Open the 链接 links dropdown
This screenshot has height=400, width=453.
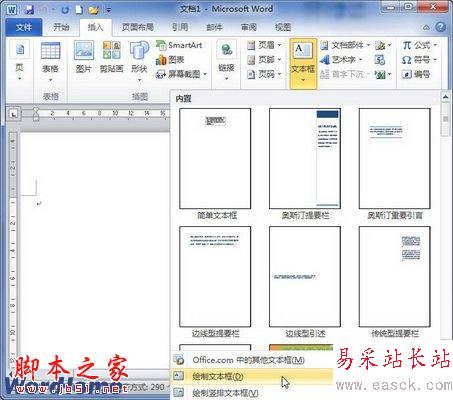coord(227,61)
